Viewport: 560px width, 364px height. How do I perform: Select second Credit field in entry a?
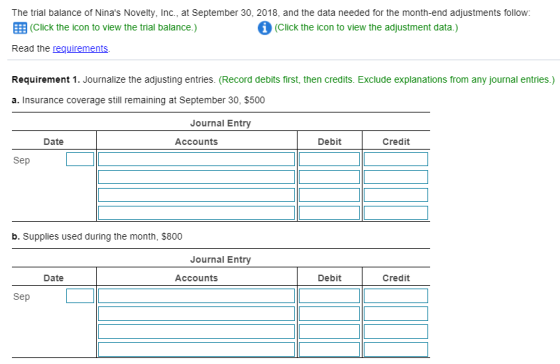click(x=396, y=177)
